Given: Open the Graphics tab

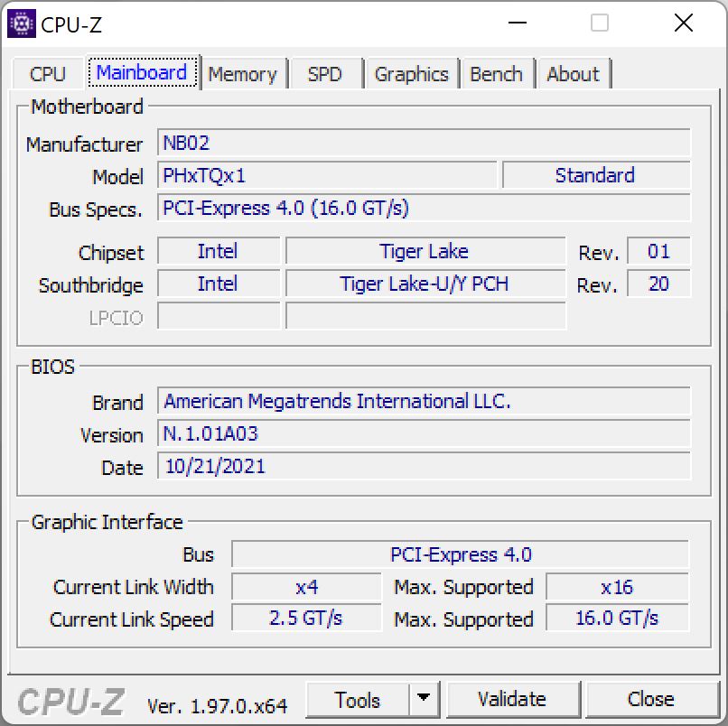Looking at the screenshot, I should (411, 74).
